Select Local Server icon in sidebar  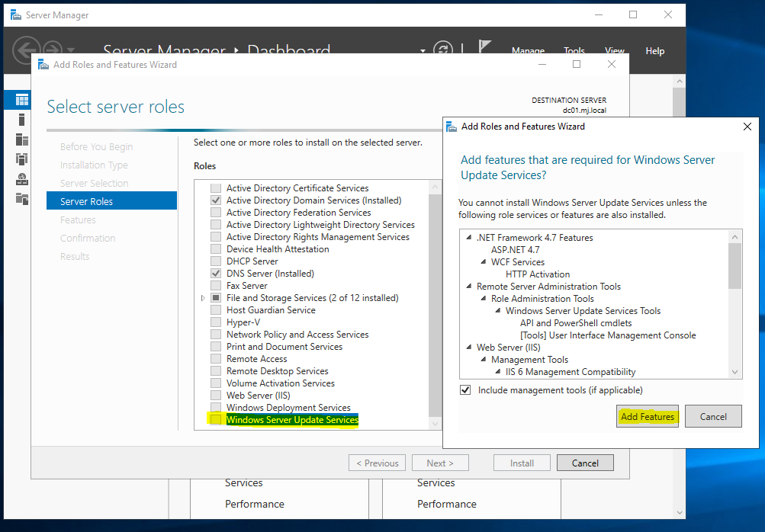click(x=21, y=120)
